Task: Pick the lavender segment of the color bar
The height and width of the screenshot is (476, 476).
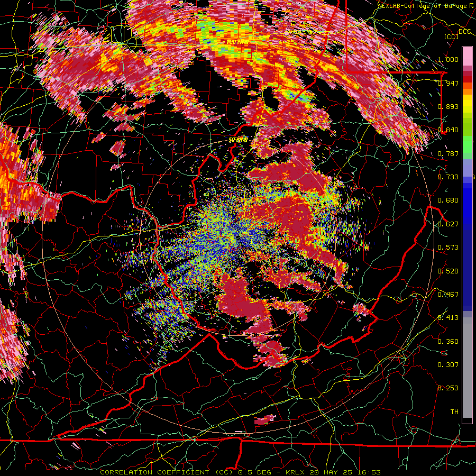Action: click(467, 168)
